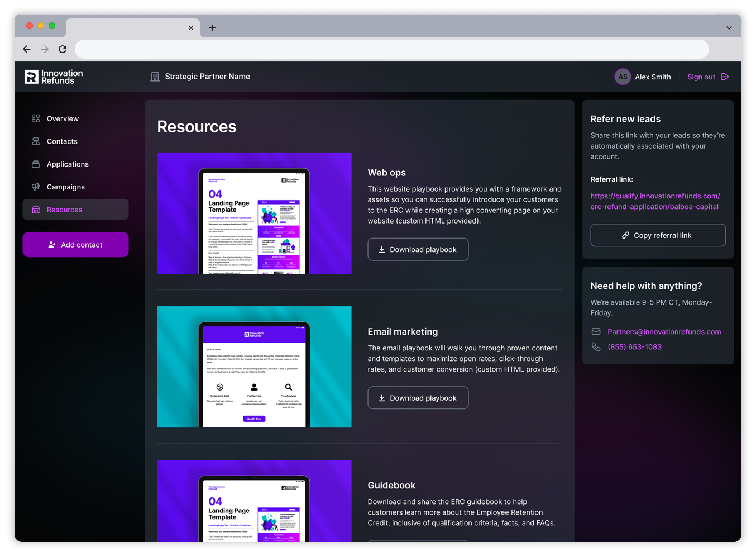The height and width of the screenshot is (556, 756).
Task: Open the Overview section in sidebar
Action: point(63,118)
